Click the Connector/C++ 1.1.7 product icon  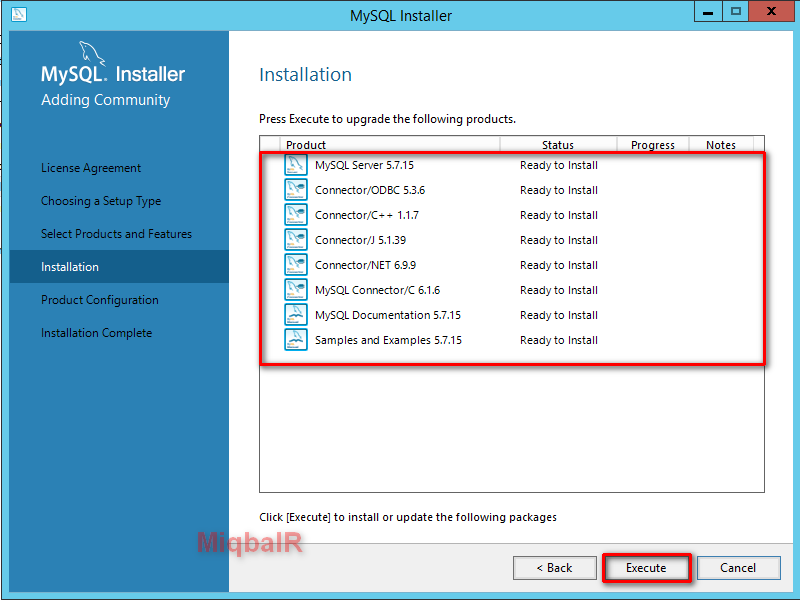(x=295, y=214)
